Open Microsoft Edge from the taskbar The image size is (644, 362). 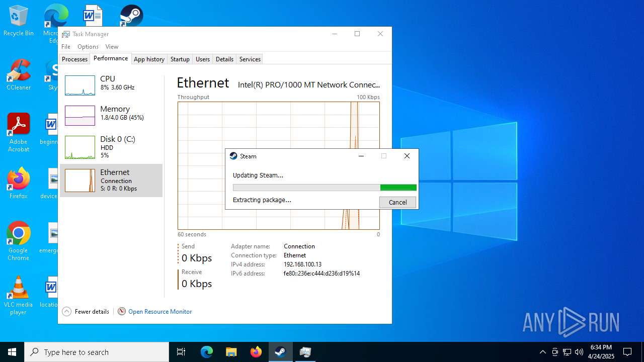pyautogui.click(x=207, y=352)
